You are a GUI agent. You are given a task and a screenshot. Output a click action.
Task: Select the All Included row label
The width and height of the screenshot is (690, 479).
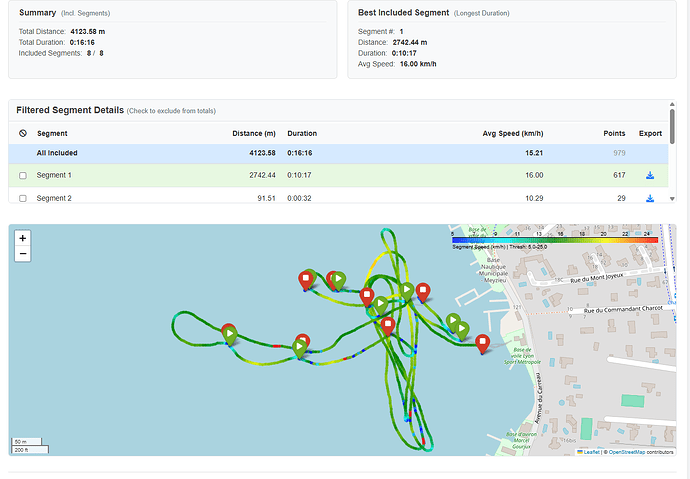tap(57, 153)
